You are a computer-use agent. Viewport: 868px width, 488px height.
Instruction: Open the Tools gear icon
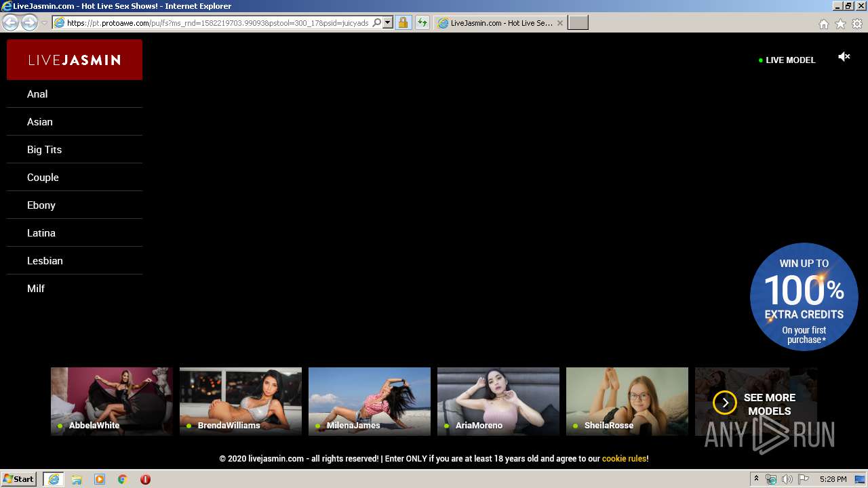[x=857, y=24]
